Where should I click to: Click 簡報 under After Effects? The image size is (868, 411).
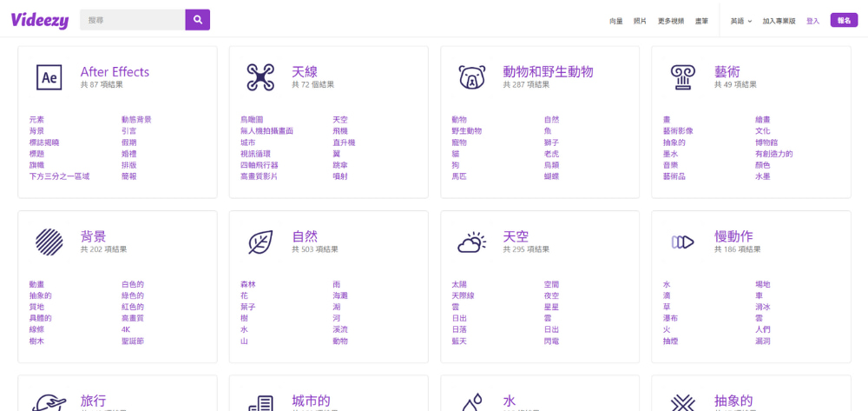pyautogui.click(x=129, y=176)
